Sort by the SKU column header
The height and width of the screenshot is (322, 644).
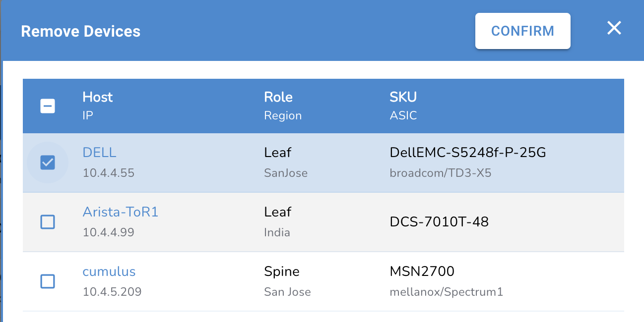click(x=403, y=97)
